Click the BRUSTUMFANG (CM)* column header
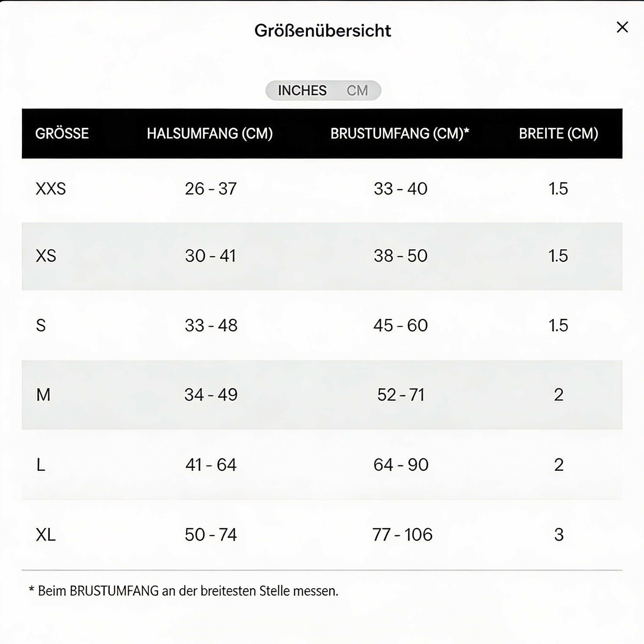The height and width of the screenshot is (644, 644). click(x=400, y=133)
